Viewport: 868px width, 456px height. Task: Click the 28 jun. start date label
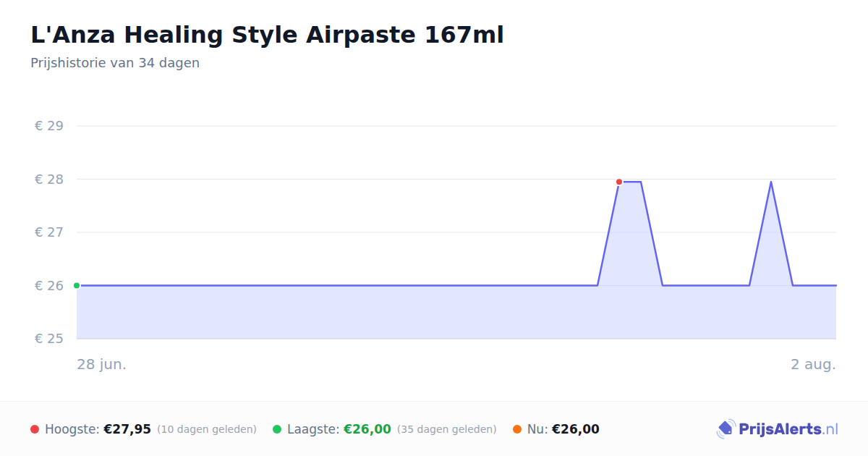pos(102,364)
